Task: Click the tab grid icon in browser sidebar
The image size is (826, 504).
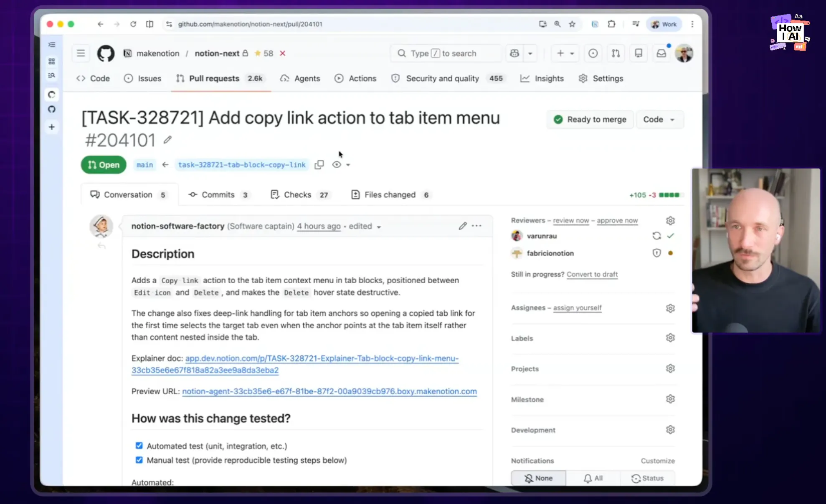Action: click(x=52, y=61)
